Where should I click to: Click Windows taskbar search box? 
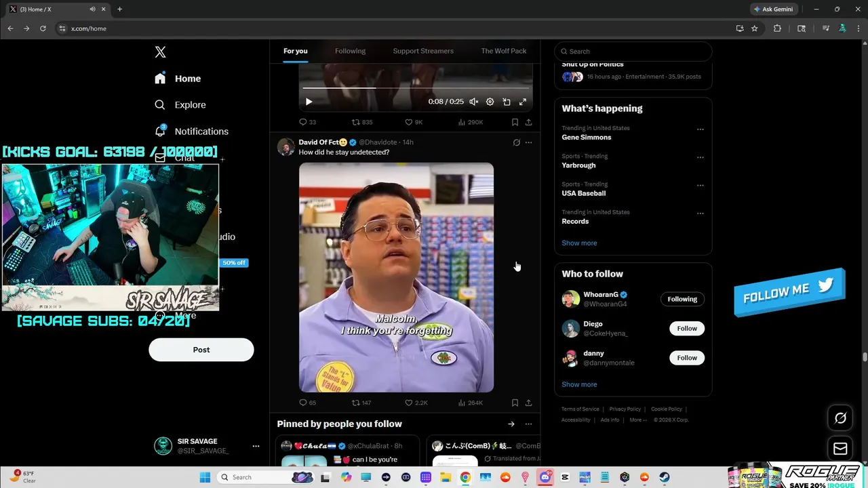(265, 477)
